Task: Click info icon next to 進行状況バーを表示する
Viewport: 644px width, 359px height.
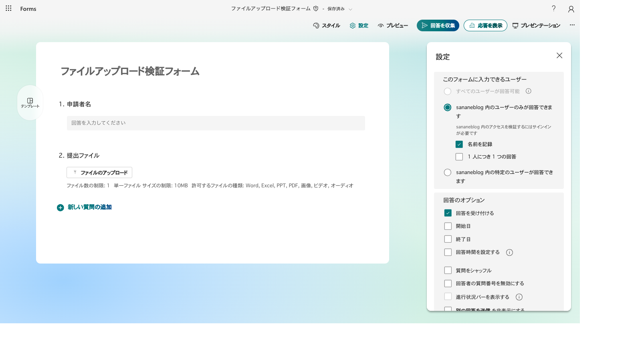Action: [x=519, y=297]
